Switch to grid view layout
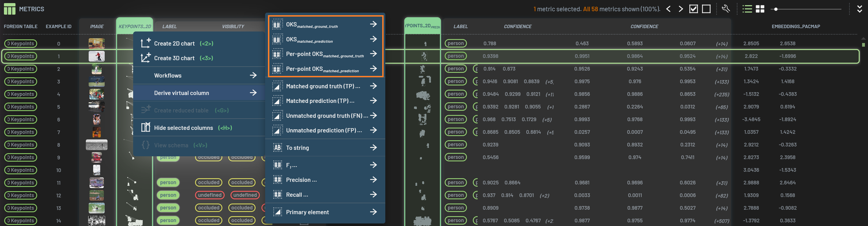The height and width of the screenshot is (226, 868). (760, 9)
